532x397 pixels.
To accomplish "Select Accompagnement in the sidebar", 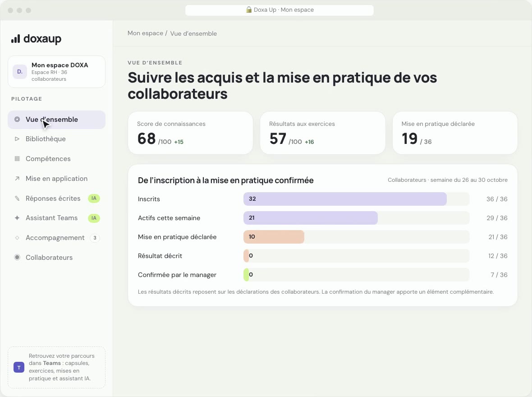I will pyautogui.click(x=57, y=238).
